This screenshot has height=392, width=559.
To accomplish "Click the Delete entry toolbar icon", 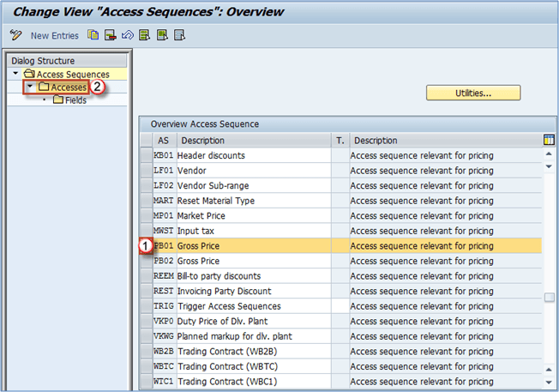I will [x=110, y=35].
